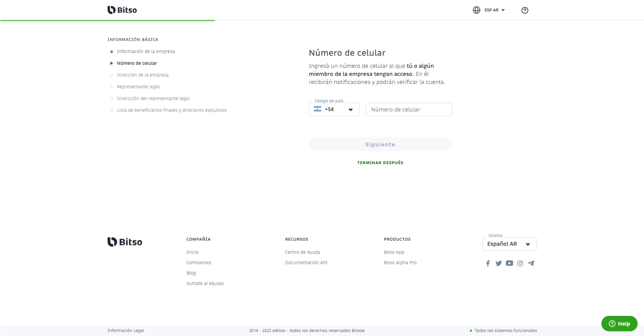Open the ESP AR language dropdown

(494, 10)
